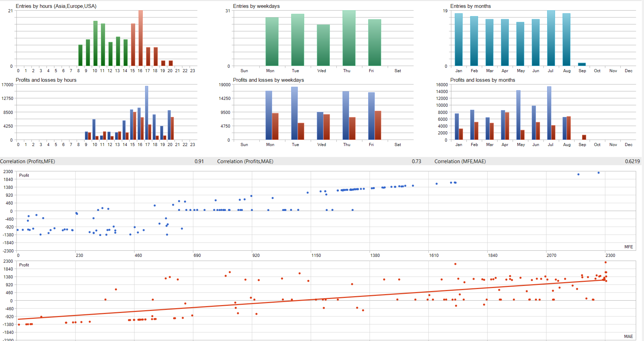Click the tallest red bar at hour 16
The width and height of the screenshot is (644, 341).
[x=141, y=38]
